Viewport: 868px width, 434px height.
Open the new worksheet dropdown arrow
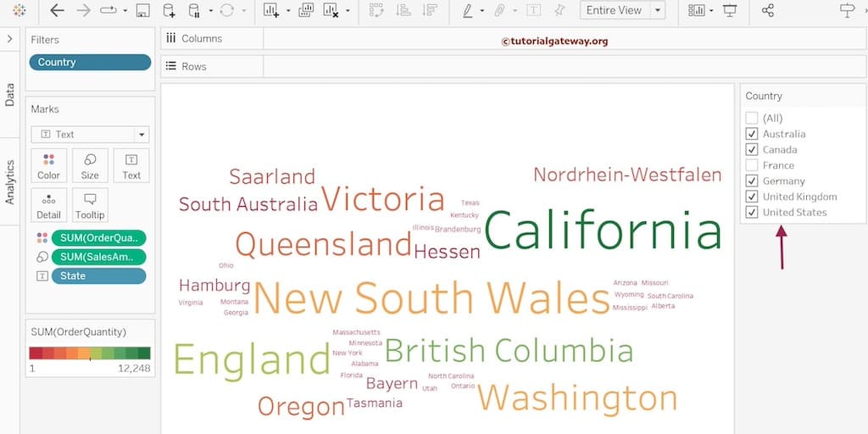(x=288, y=10)
